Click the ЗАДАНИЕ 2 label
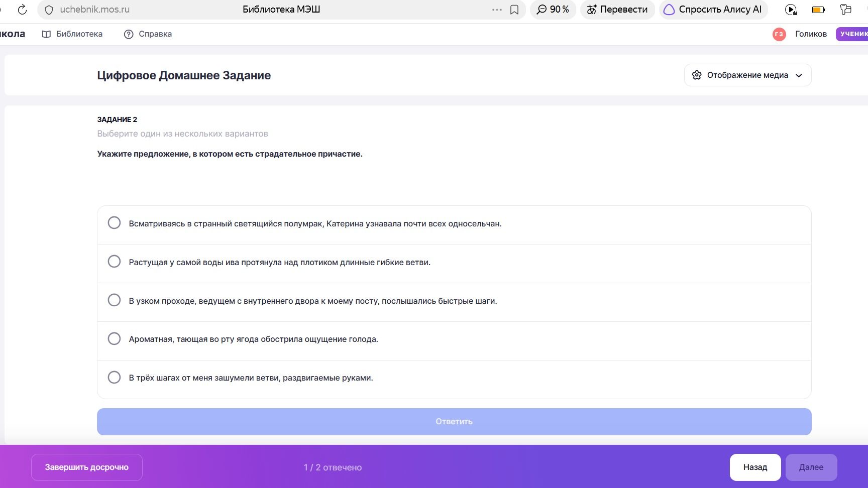The height and width of the screenshot is (488, 868). (x=117, y=119)
